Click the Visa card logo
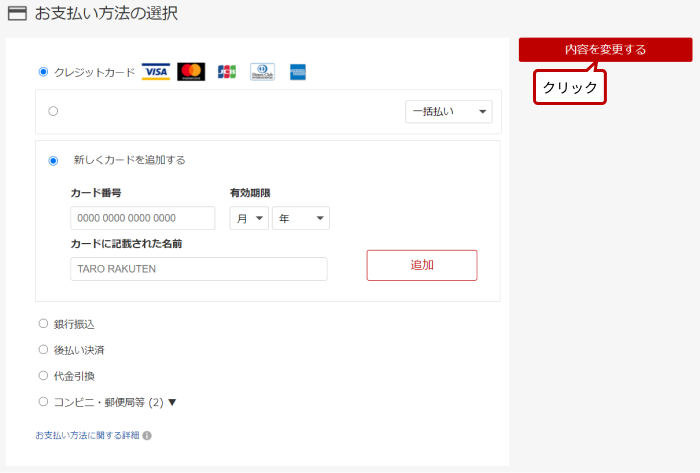 (x=156, y=72)
